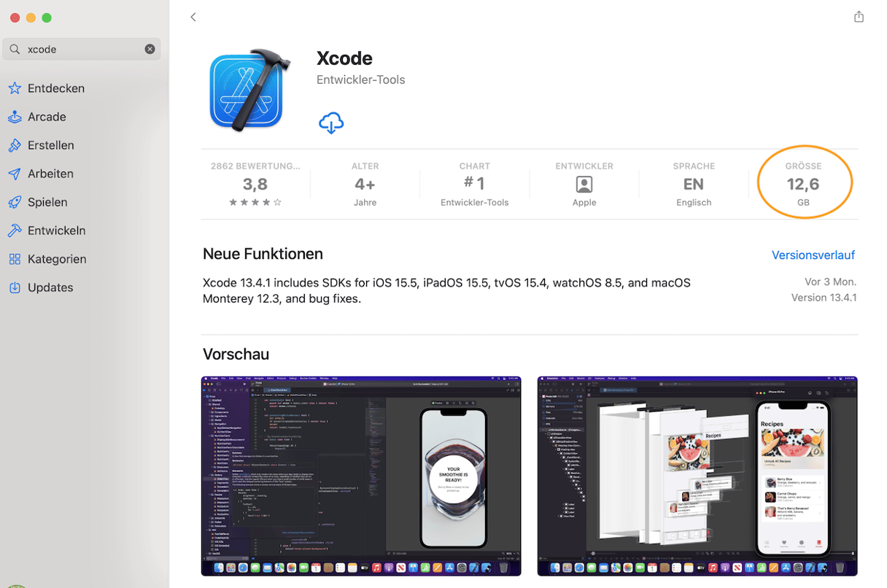Download Xcode via cloud icon
887x588 pixels.
click(x=331, y=123)
